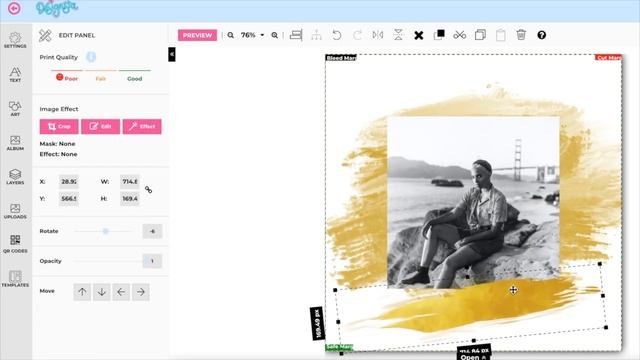Open the Settings sidebar panel

point(15,40)
